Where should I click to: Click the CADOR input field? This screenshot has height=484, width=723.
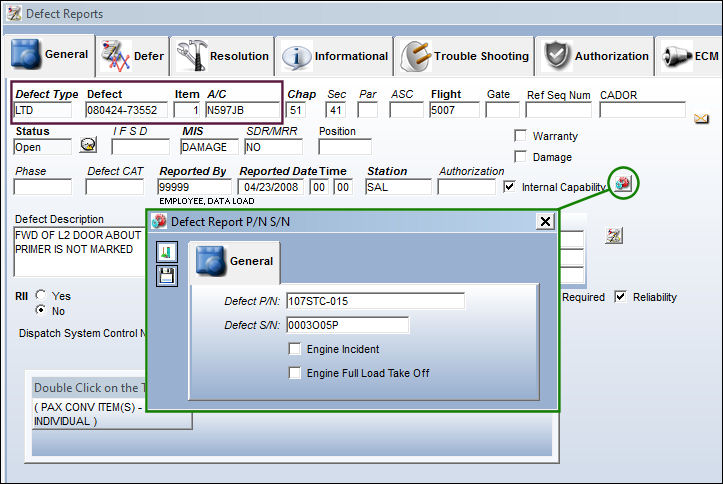(642, 110)
